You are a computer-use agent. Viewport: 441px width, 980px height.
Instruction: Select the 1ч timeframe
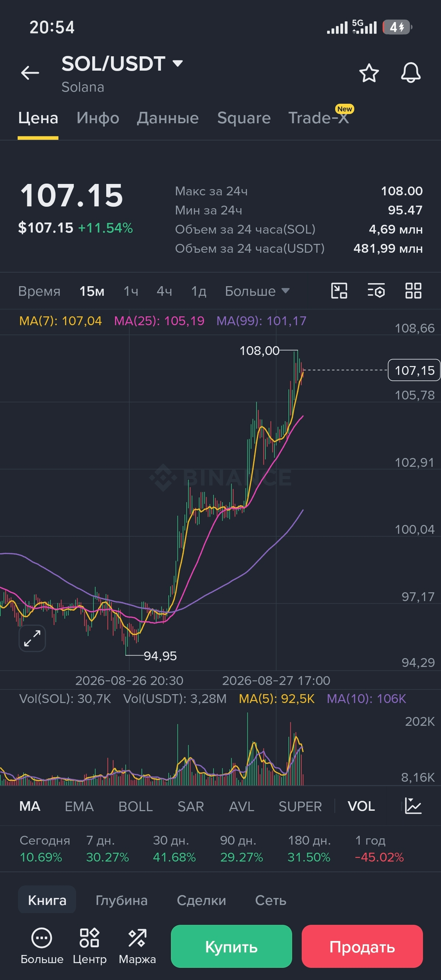(131, 291)
